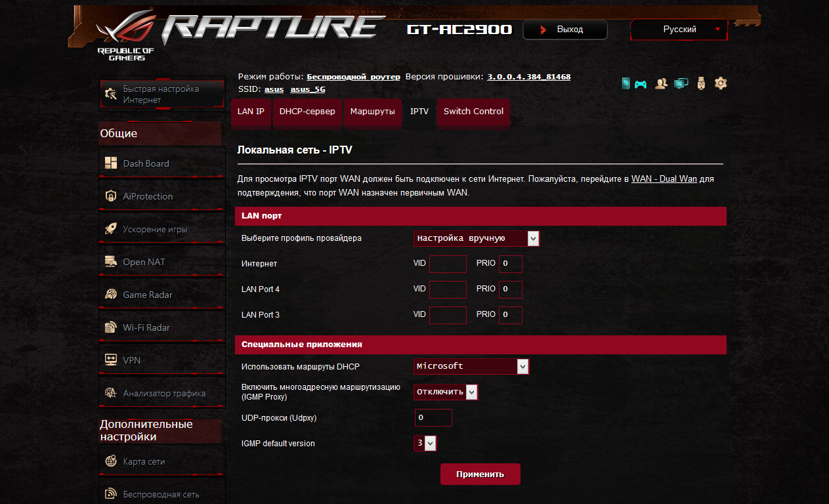Click the Dash Board sidebar icon
Image resolution: width=829 pixels, height=504 pixels.
pos(111,163)
